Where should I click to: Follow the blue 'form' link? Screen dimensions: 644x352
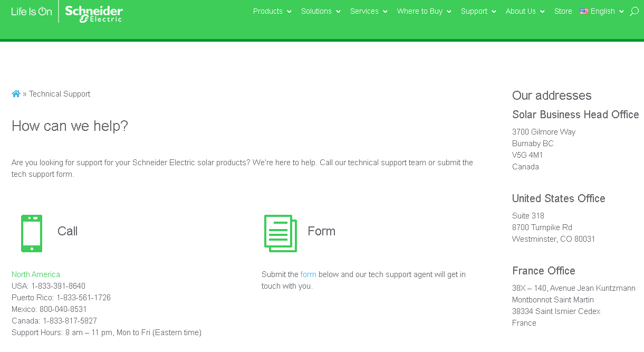309,274
